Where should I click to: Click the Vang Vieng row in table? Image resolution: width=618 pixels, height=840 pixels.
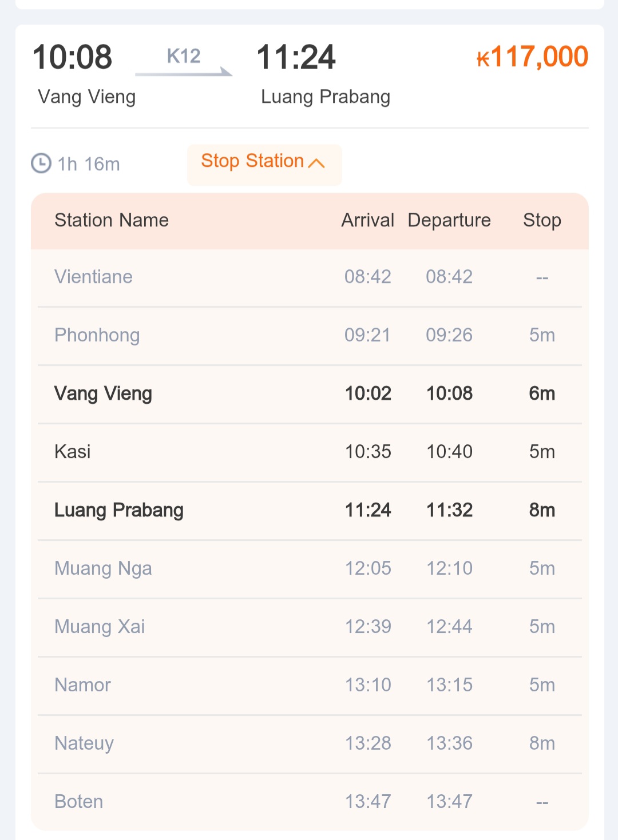[x=310, y=394]
